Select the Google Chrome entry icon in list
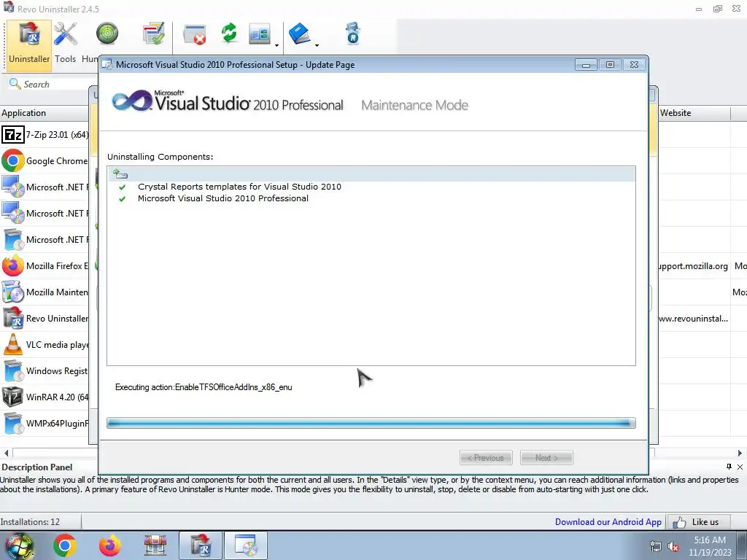 click(x=13, y=161)
